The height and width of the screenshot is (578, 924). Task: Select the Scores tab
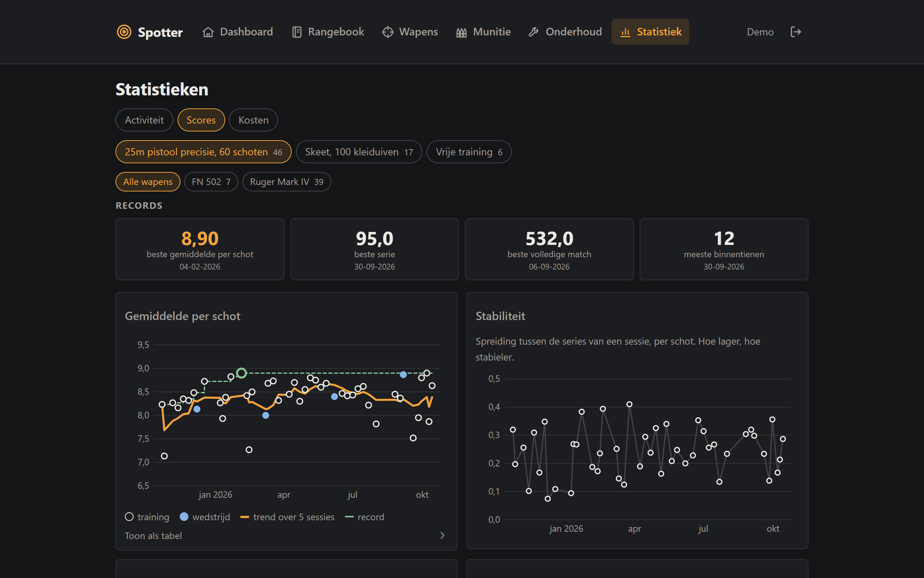pos(201,120)
